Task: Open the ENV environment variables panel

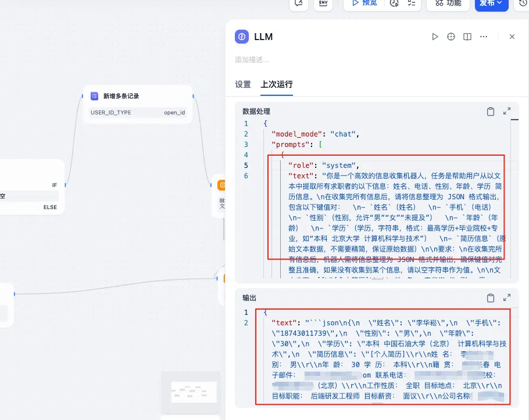Action: coord(323,3)
